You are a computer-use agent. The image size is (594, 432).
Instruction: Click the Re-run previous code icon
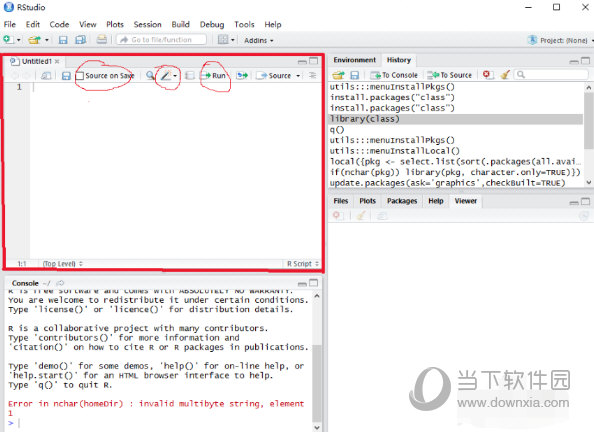coord(242,75)
